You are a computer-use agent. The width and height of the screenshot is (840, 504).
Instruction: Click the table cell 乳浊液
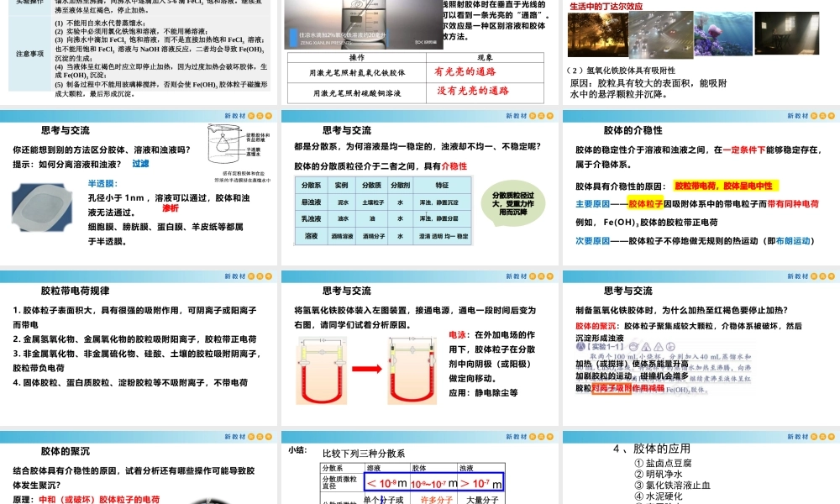312,218
